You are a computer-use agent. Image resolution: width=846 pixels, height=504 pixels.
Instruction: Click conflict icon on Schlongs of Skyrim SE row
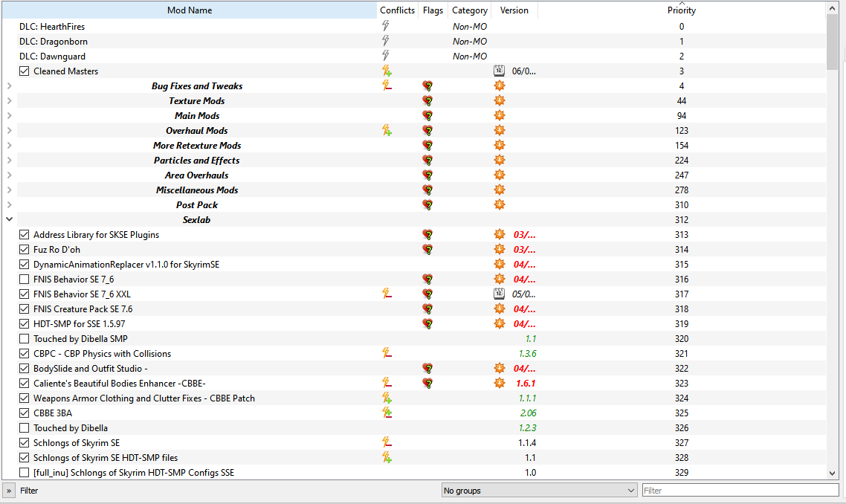pyautogui.click(x=387, y=442)
